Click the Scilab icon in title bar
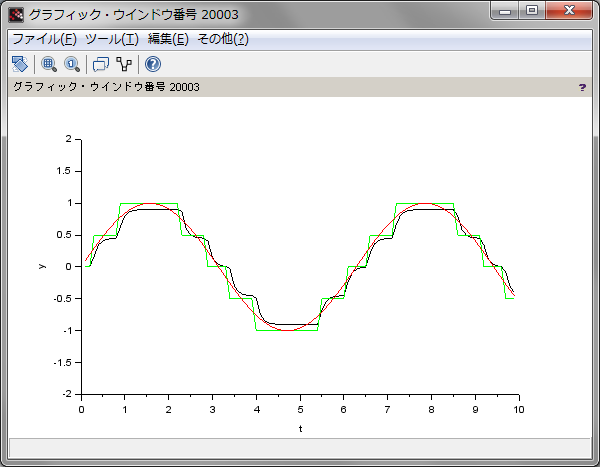 16,15
